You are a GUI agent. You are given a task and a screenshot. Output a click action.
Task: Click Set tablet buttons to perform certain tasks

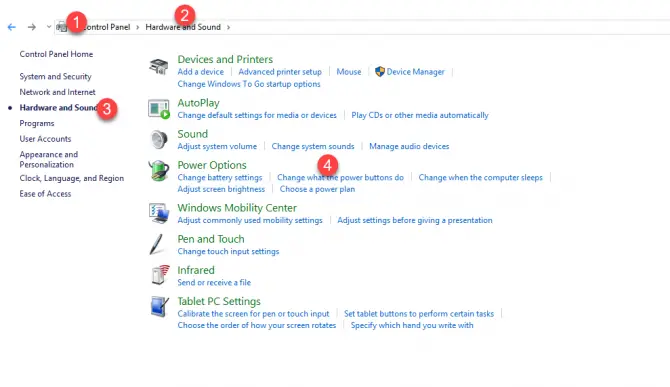(419, 314)
